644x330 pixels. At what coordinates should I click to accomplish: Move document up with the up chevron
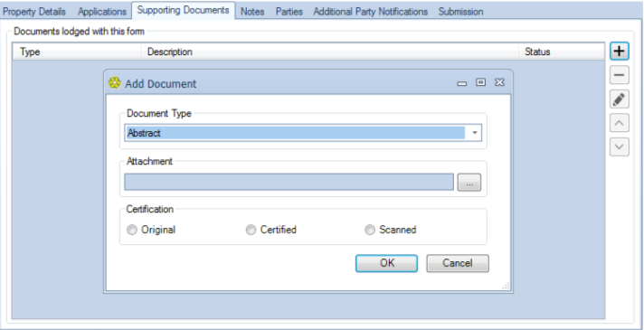(619, 123)
